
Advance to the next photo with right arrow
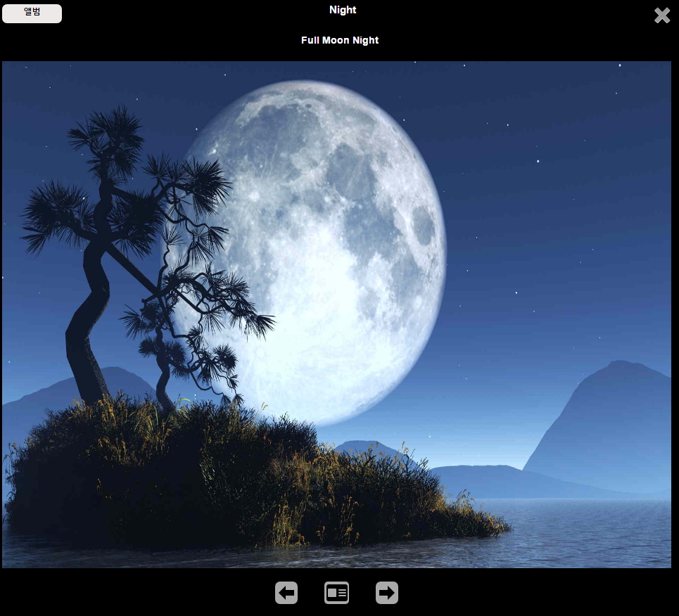click(x=387, y=593)
